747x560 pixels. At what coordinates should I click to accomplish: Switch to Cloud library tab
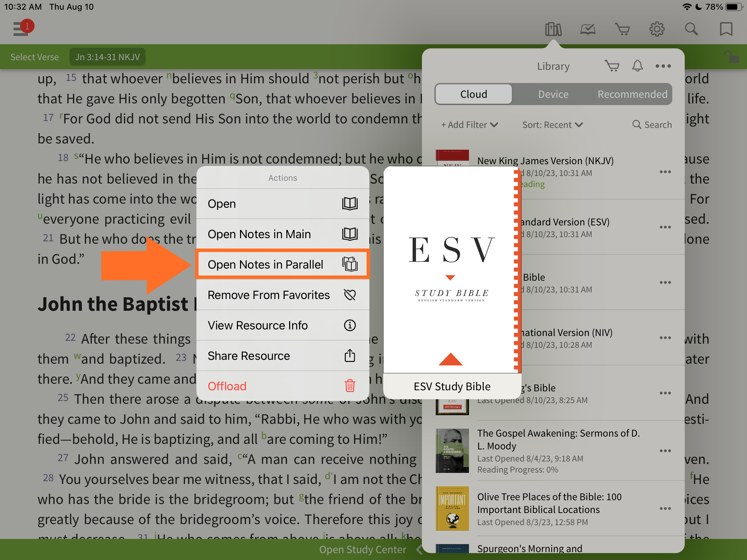tap(474, 94)
